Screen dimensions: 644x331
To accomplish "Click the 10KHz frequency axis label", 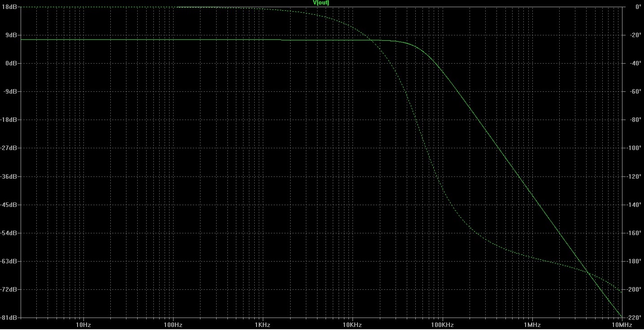I will [x=352, y=325].
